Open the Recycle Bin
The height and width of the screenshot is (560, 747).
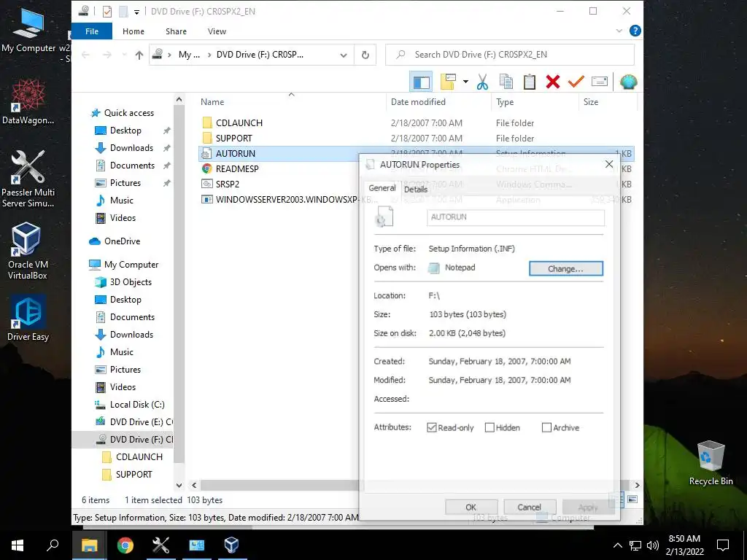[x=711, y=463]
